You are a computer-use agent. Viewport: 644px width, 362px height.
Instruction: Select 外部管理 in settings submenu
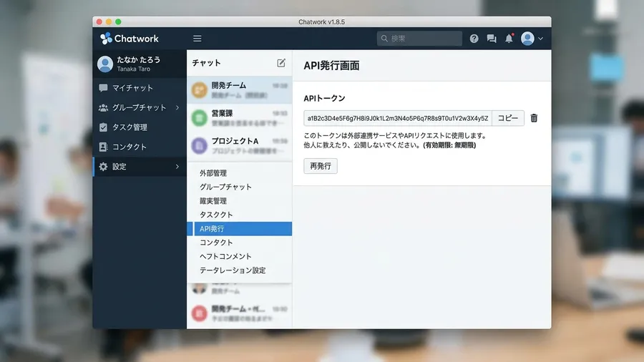[x=240, y=173]
